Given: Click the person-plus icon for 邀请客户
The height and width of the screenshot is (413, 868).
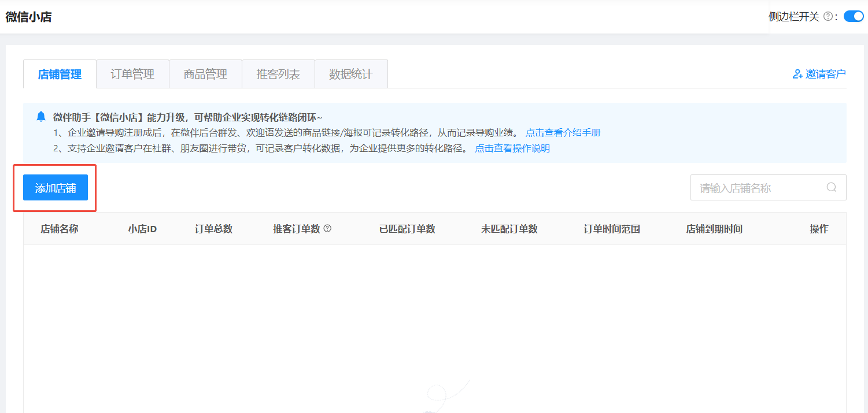Looking at the screenshot, I should (x=797, y=74).
